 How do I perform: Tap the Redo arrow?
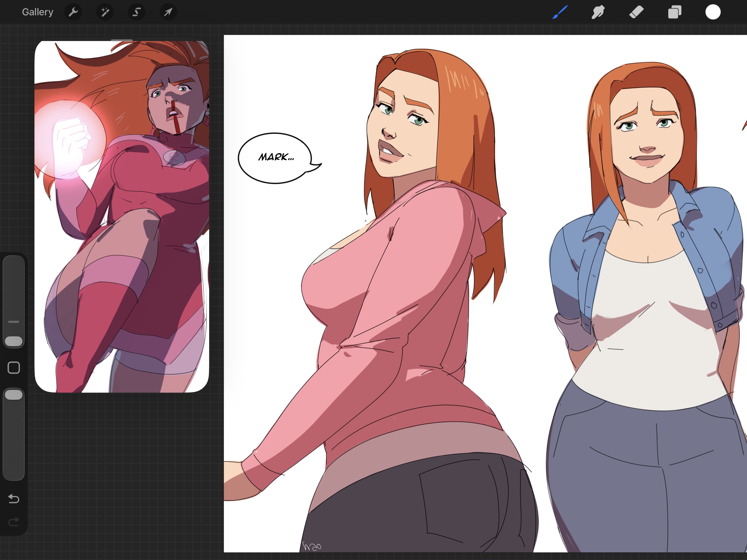pyautogui.click(x=14, y=522)
